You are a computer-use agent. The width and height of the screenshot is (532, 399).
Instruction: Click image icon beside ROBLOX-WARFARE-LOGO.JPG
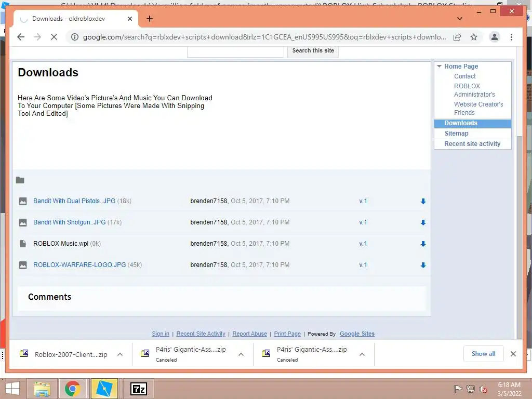pos(23,265)
